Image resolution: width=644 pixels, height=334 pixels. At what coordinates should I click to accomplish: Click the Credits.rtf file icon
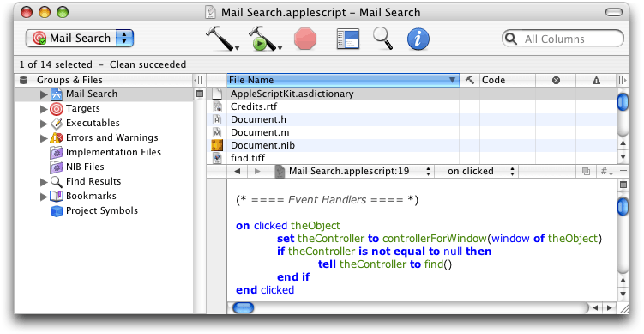pos(217,106)
